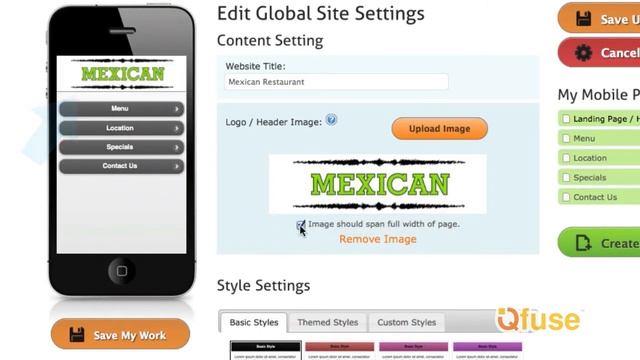Click the gear icon on the Cancel button
Screen dimensions: 640x360
(x=583, y=53)
